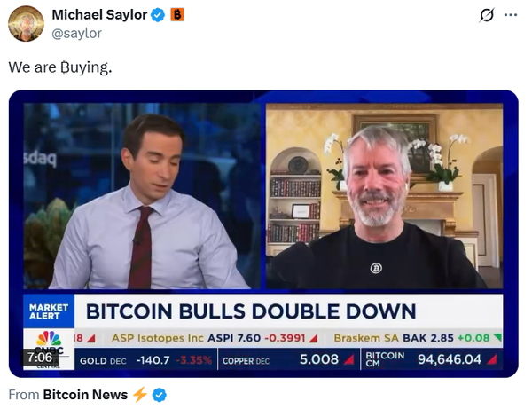Open Michael Saylor's profile avatar
The width and height of the screenshot is (532, 409).
point(26,24)
